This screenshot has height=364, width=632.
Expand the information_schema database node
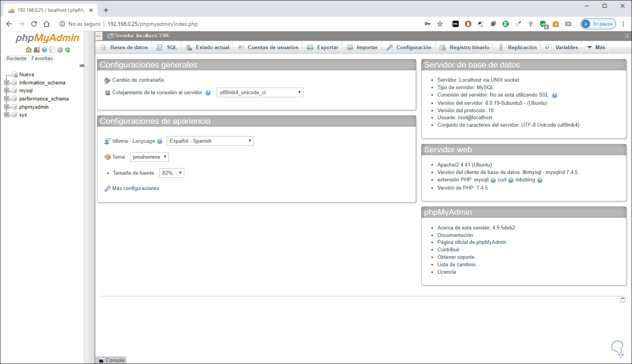pyautogui.click(x=7, y=82)
